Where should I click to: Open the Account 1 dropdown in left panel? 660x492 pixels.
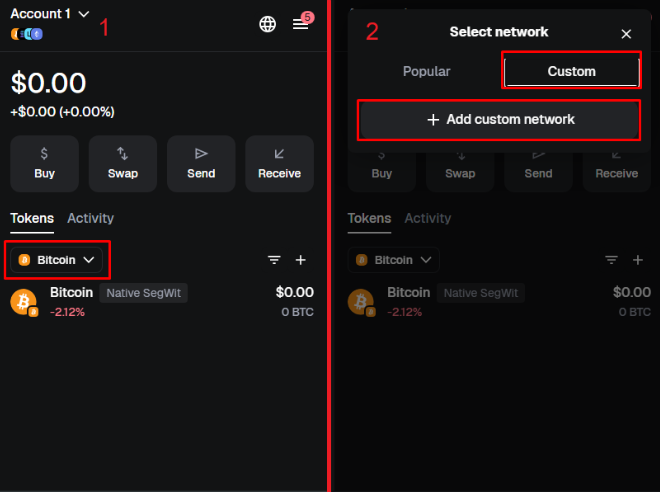[50, 14]
